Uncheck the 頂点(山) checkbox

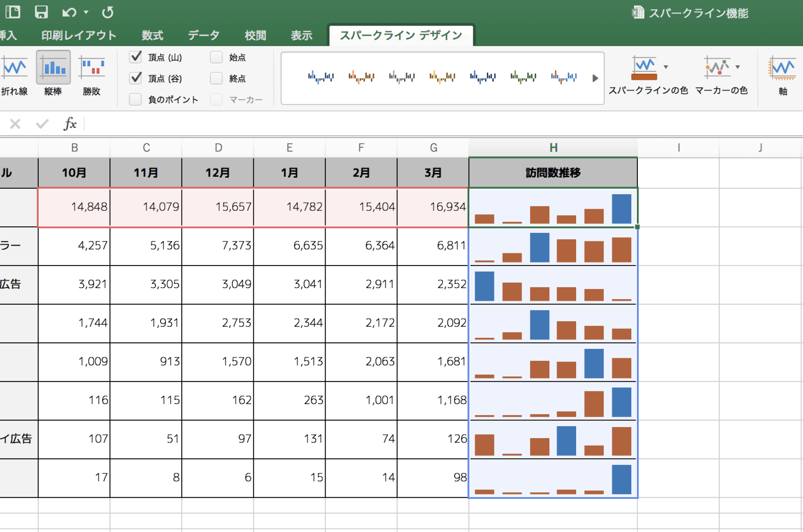135,57
